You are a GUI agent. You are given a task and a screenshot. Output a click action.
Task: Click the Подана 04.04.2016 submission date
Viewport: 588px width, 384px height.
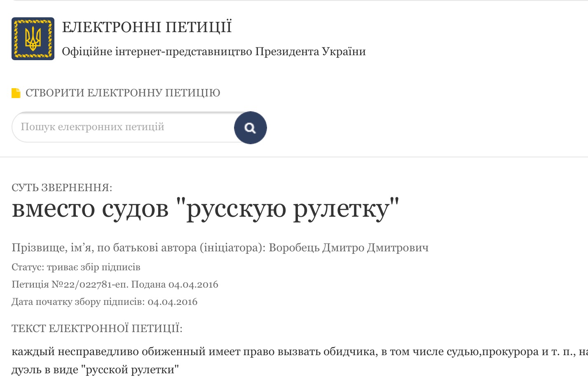click(x=175, y=285)
